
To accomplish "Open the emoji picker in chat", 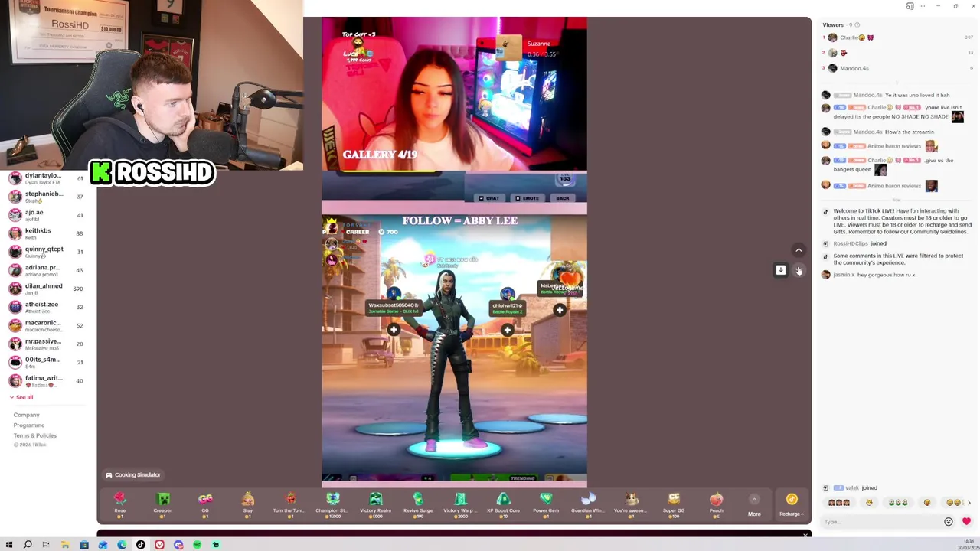I will point(949,522).
